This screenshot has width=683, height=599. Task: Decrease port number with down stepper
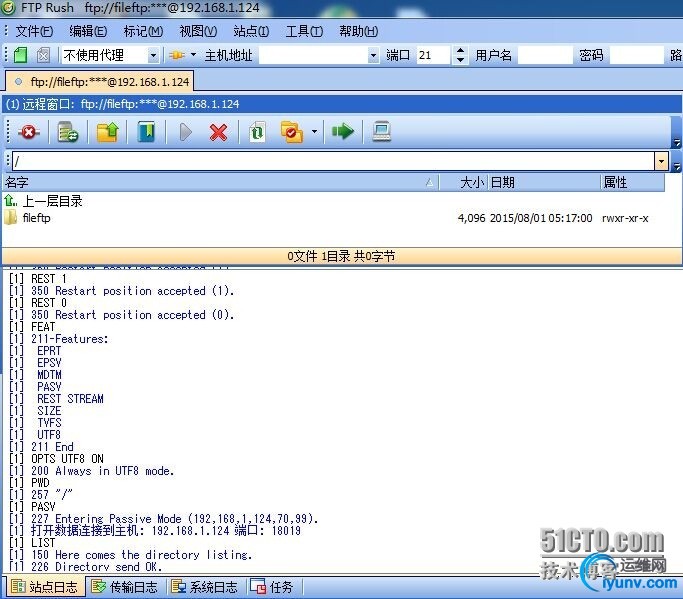click(460, 60)
